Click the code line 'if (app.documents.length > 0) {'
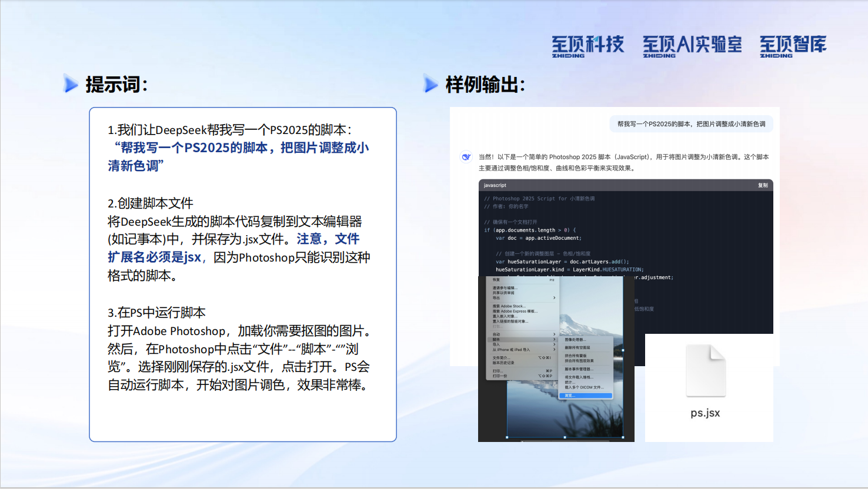The image size is (868, 489). pyautogui.click(x=530, y=230)
